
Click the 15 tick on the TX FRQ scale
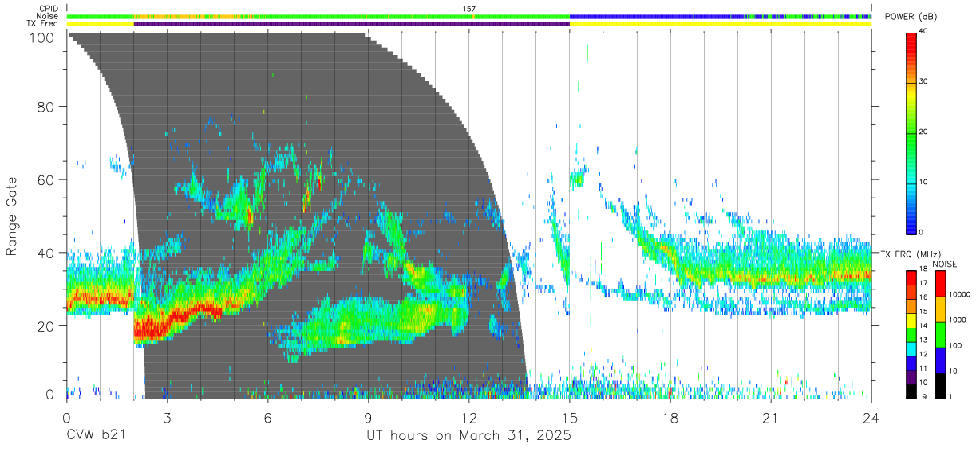point(924,312)
